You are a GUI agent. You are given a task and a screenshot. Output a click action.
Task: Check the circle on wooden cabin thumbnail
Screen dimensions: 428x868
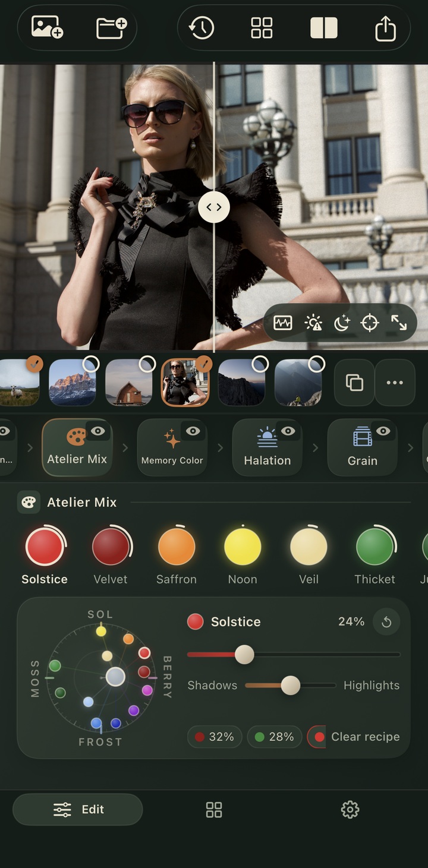point(147,364)
